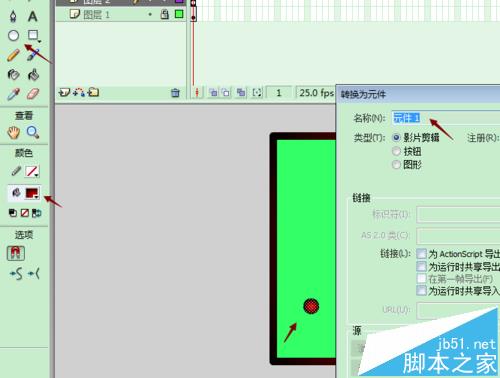Insert a layer folder
The width and height of the screenshot is (500, 378).
93,92
